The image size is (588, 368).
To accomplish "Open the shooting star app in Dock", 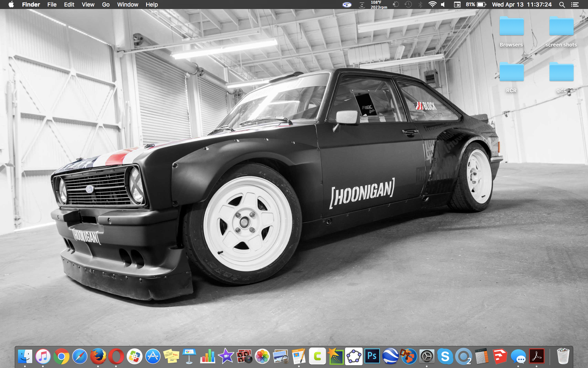I will coord(335,356).
